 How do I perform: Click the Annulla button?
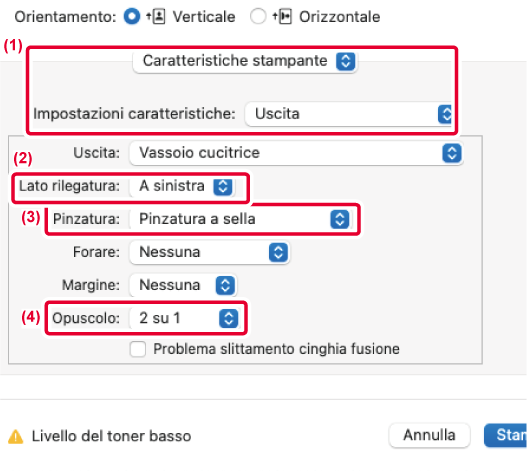coord(429,435)
